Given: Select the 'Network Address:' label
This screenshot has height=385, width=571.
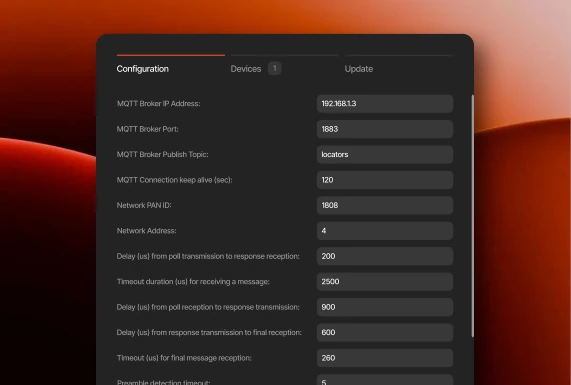Looking at the screenshot, I should tap(146, 231).
